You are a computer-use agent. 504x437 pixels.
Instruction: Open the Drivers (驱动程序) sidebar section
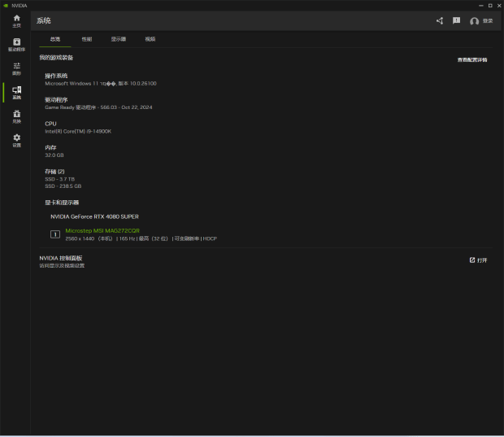pos(17,45)
